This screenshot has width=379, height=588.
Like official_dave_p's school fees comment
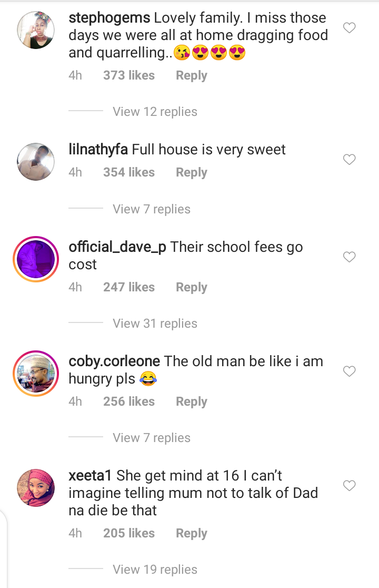[349, 257]
